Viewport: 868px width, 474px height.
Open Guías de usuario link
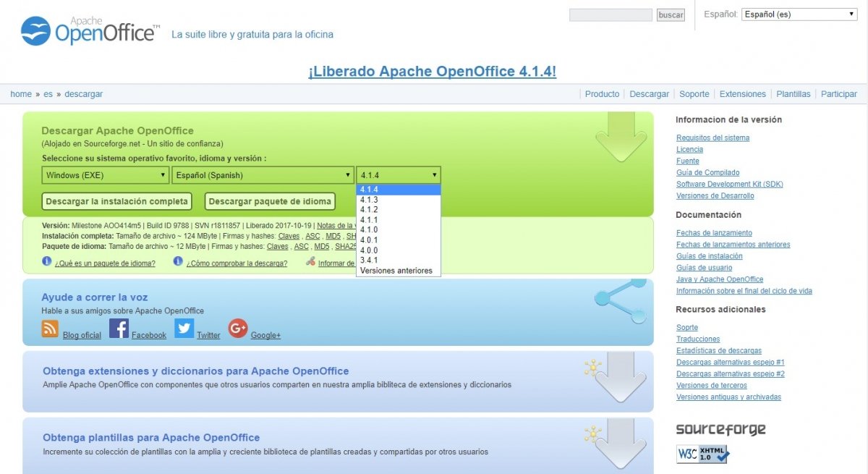tap(704, 268)
